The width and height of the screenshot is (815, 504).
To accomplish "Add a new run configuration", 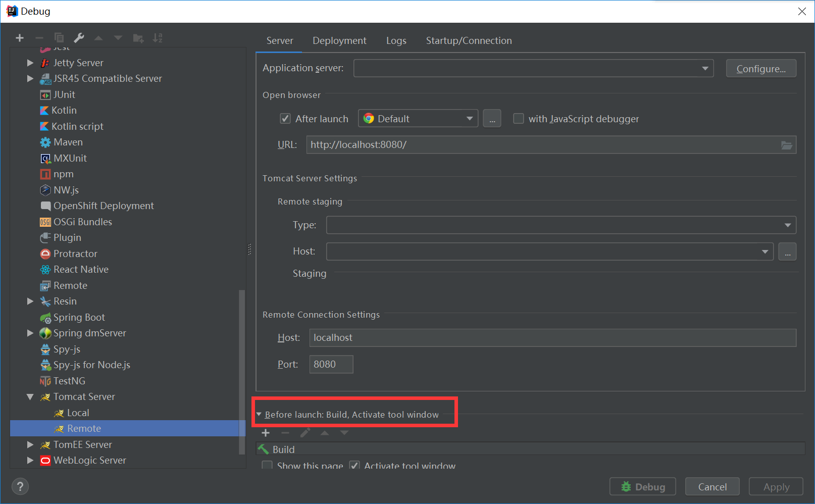I will point(19,37).
